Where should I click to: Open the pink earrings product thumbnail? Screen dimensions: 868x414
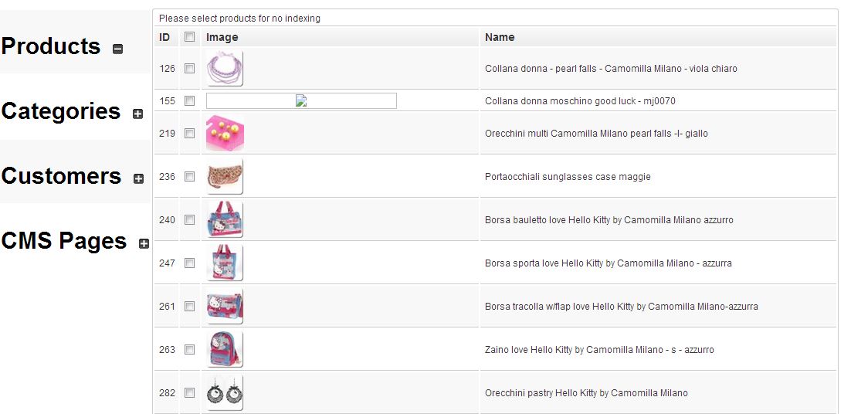coord(225,134)
